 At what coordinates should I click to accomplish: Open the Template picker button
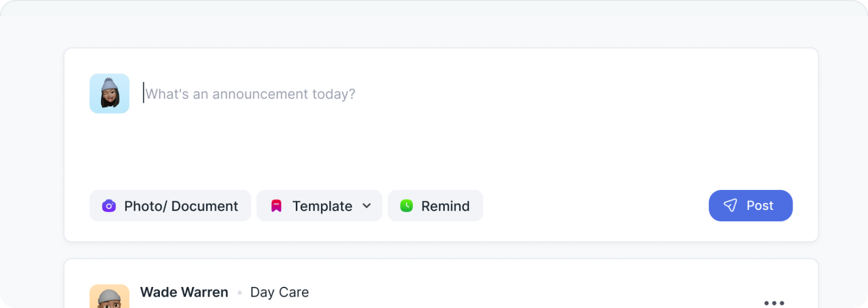319,206
